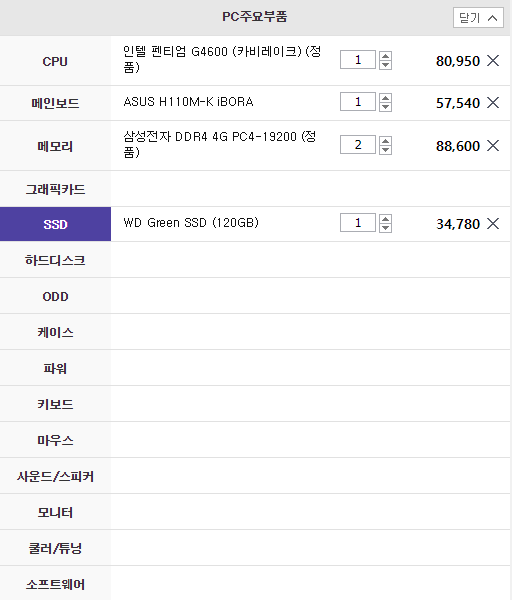
Task: Click the CPU quantity input field
Action: 358,60
